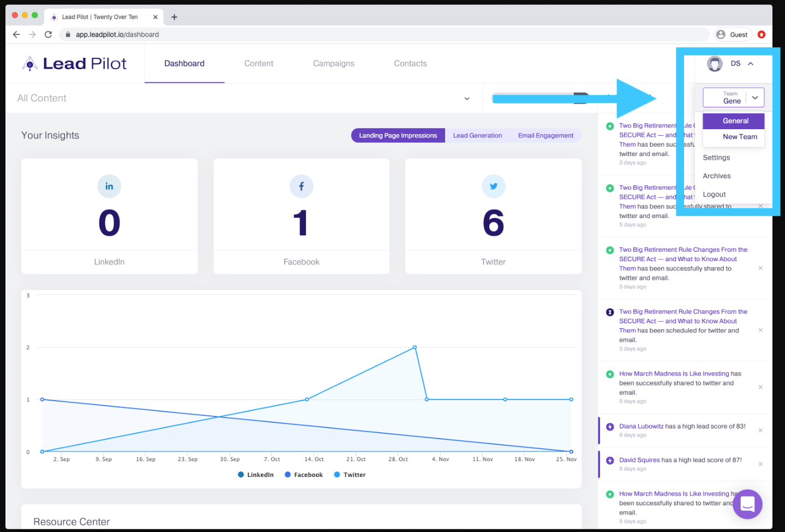The height and width of the screenshot is (532, 785).
Task: Select Lead Generation insights
Action: [477, 136]
